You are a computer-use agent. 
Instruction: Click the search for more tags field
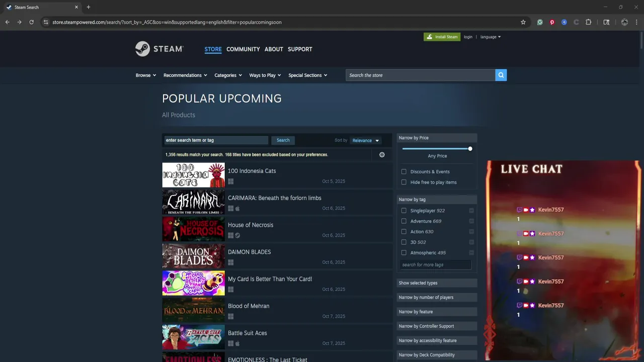click(436, 264)
